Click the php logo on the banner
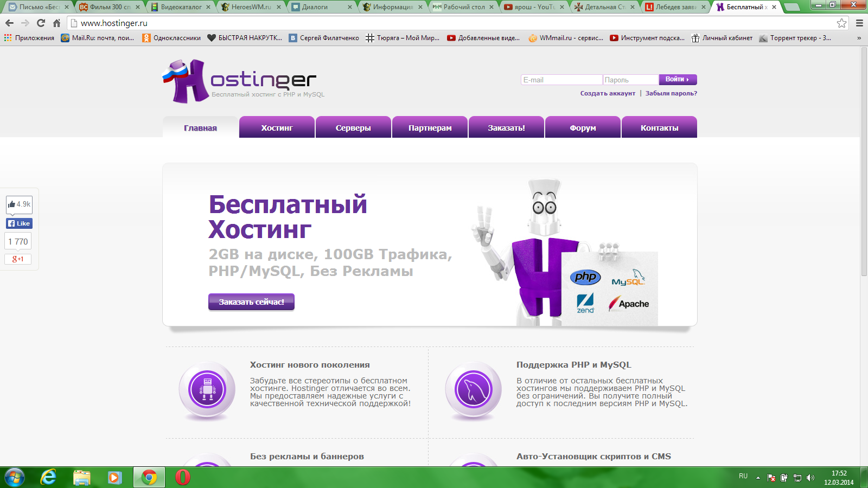Viewport: 868px width, 488px height. (x=585, y=277)
